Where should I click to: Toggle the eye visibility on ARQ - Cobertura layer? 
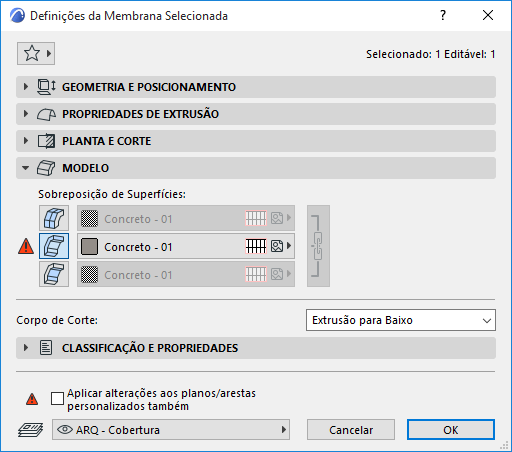click(65, 429)
